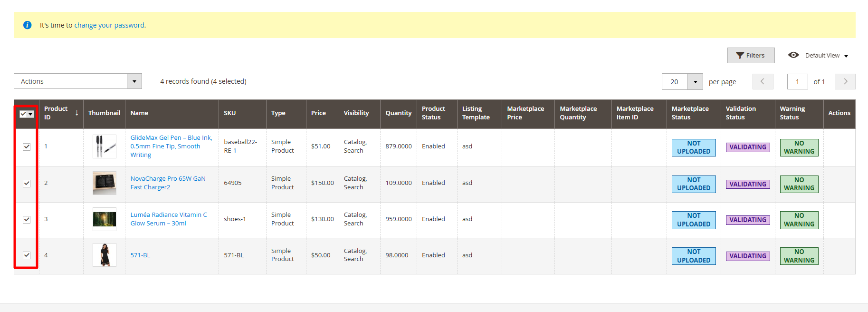Click the blue info icon in the notice
Viewport: 868px width, 312px height.
(x=28, y=25)
